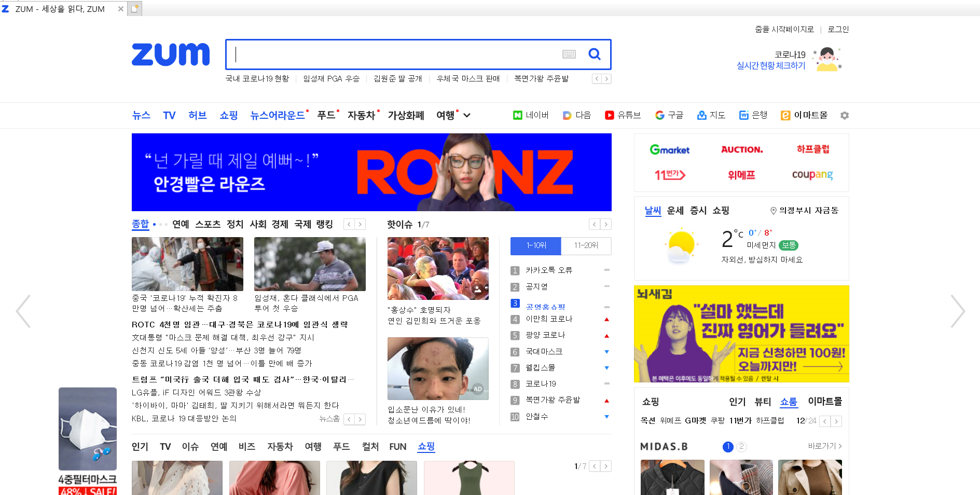Open 카카오톡 오류 ranked keyword

coord(549,270)
